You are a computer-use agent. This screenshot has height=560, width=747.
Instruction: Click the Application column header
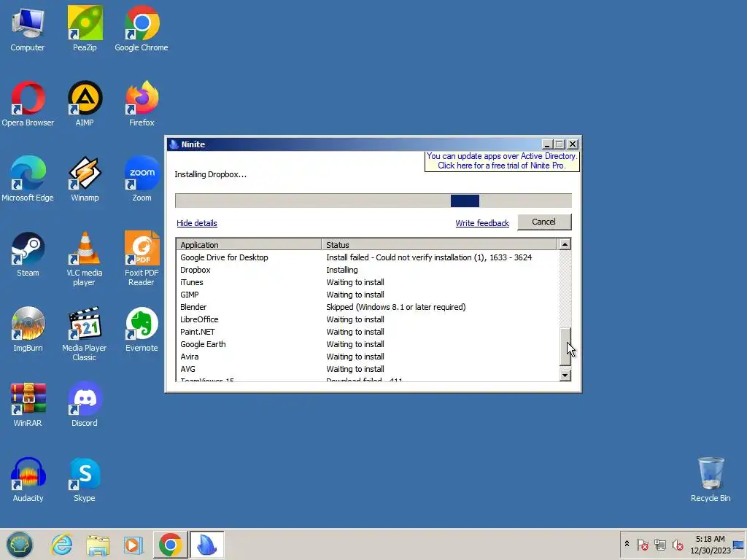click(249, 244)
